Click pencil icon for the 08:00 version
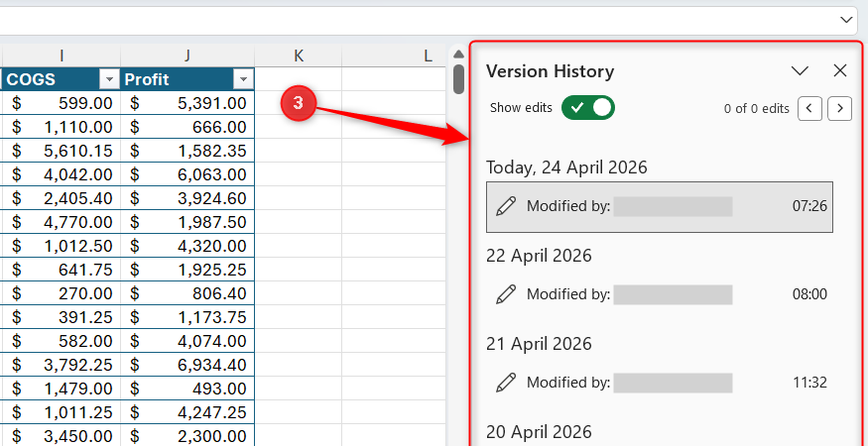868x446 pixels. (x=505, y=294)
